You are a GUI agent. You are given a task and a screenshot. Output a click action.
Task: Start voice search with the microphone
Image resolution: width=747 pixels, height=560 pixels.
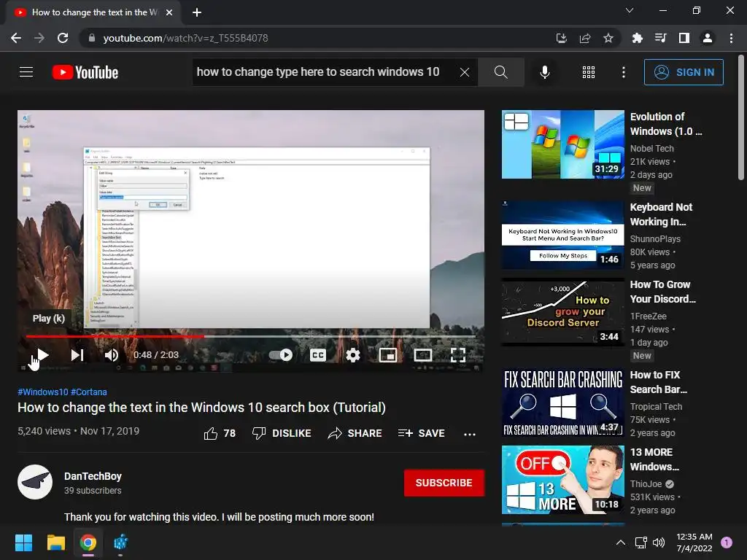point(544,72)
